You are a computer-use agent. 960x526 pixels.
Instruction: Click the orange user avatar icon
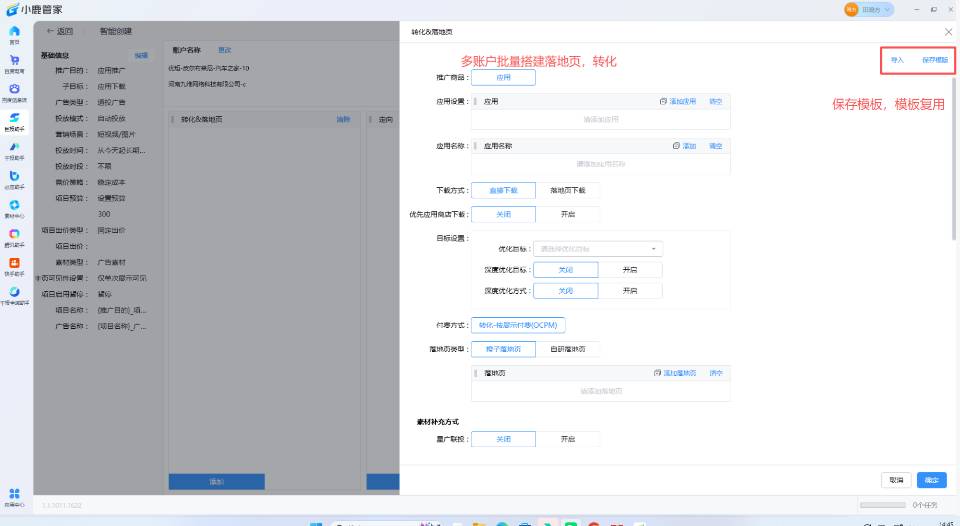851,10
